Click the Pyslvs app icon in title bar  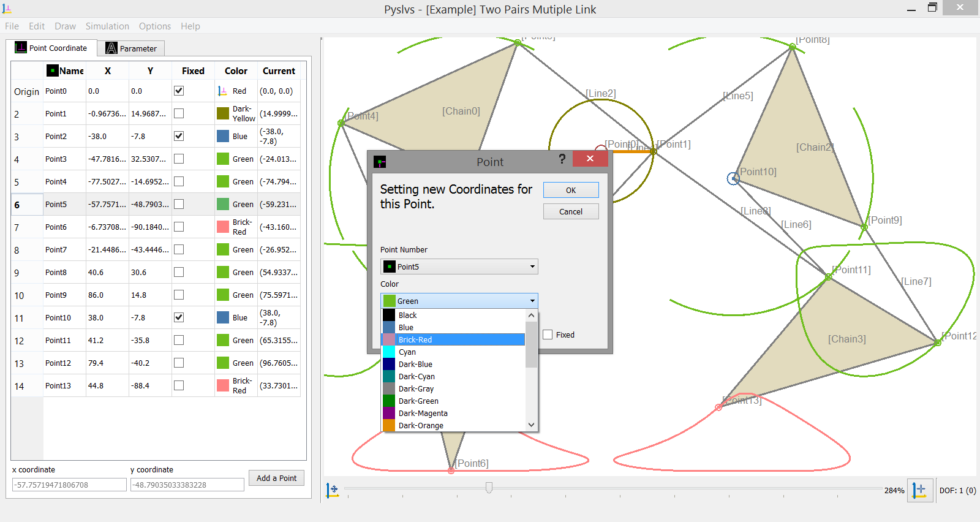tap(7, 9)
